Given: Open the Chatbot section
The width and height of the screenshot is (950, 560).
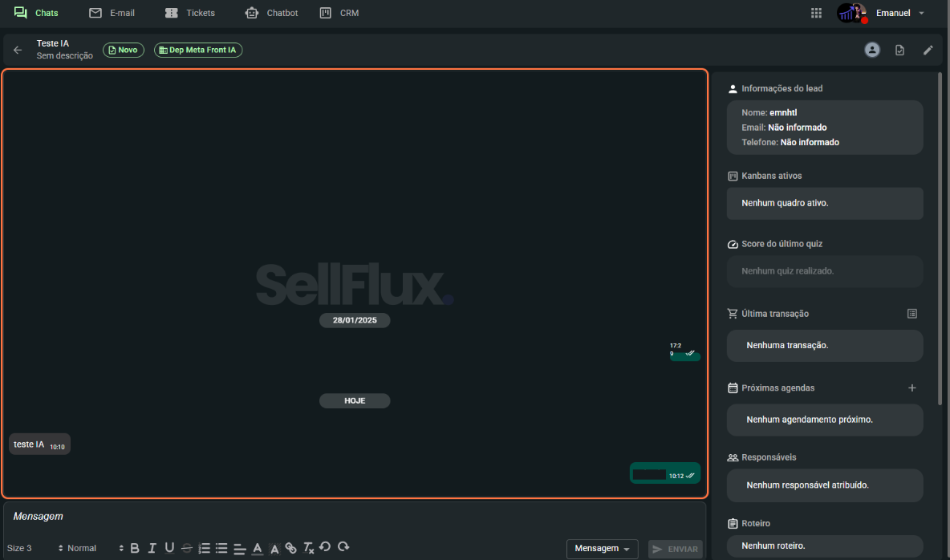Looking at the screenshot, I should click(x=271, y=13).
